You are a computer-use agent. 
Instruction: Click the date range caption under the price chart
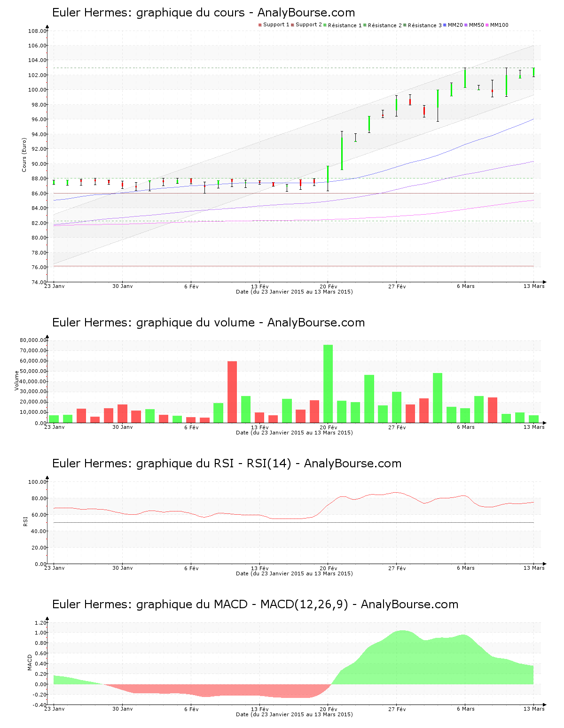pos(294,292)
